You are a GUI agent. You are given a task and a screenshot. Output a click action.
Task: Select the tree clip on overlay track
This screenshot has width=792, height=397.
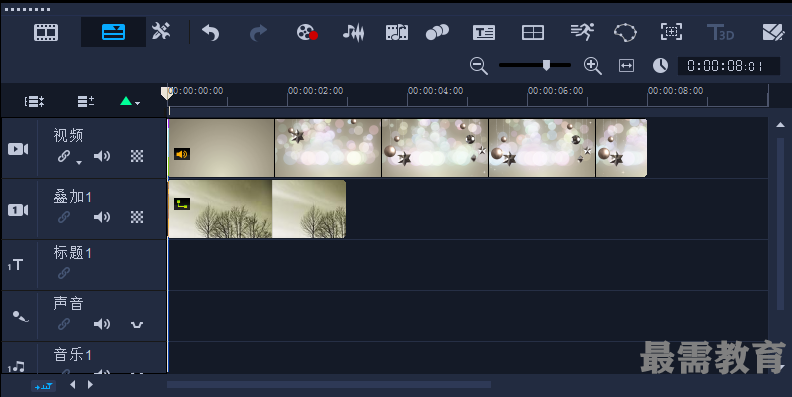tap(257, 209)
